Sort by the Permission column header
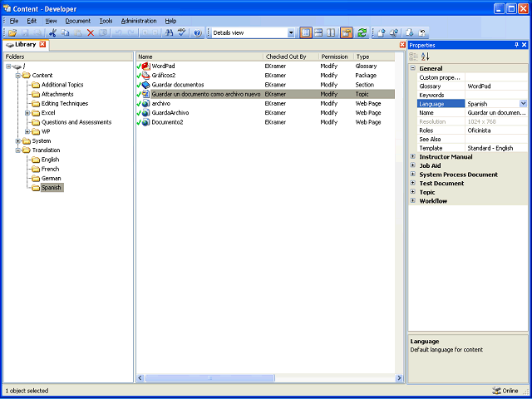This screenshot has width=532, height=399. tap(336, 57)
